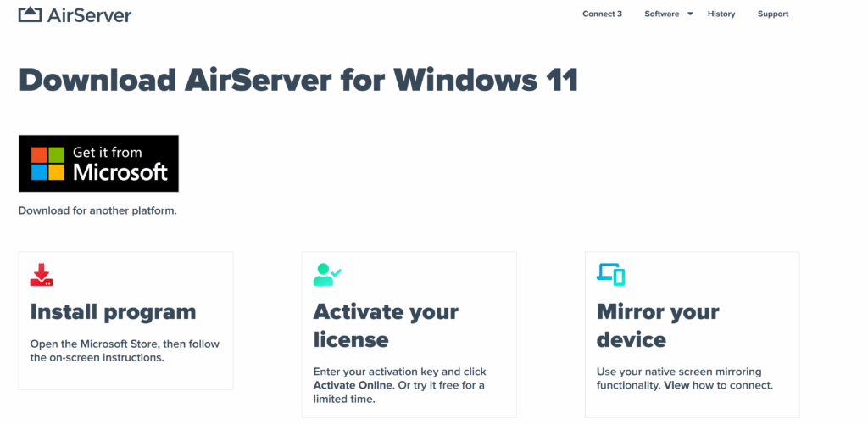868x425 pixels.
Task: Click the Activate Online bold text
Action: click(x=353, y=385)
